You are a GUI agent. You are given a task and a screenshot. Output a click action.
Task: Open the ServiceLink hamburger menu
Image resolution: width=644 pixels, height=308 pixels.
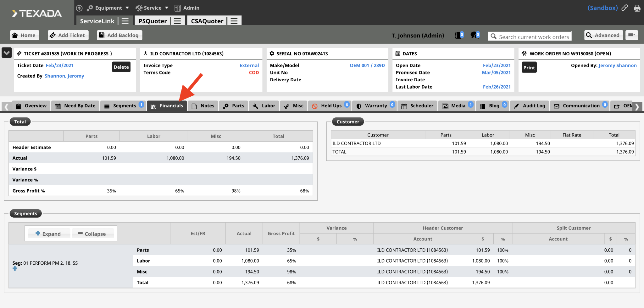125,21
